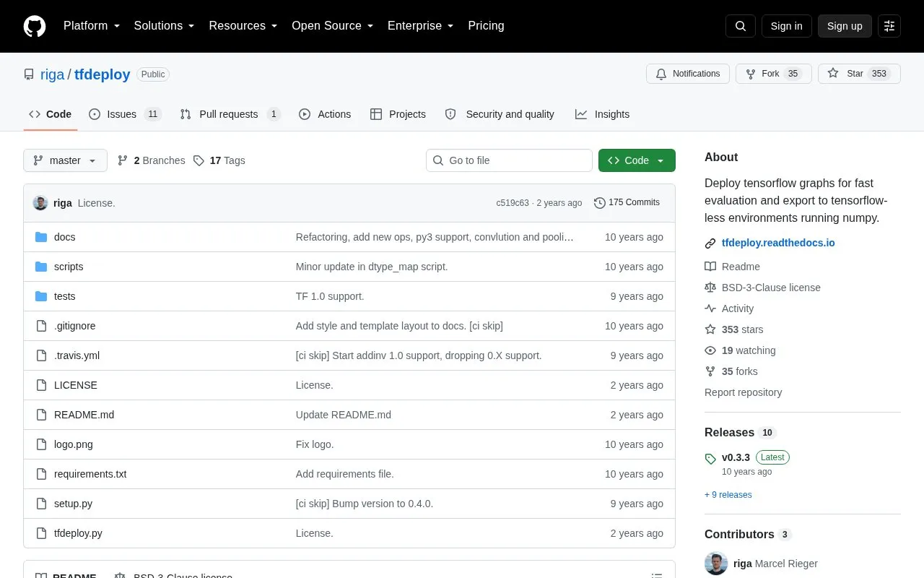Open the green Code dropdown button
This screenshot has width=924, height=578.
(637, 160)
